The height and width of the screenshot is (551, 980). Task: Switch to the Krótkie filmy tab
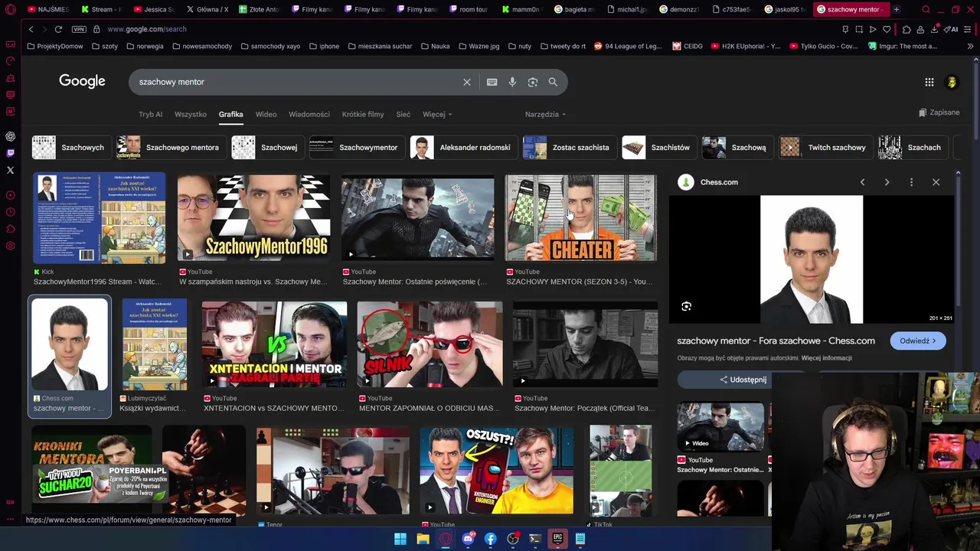(x=363, y=114)
